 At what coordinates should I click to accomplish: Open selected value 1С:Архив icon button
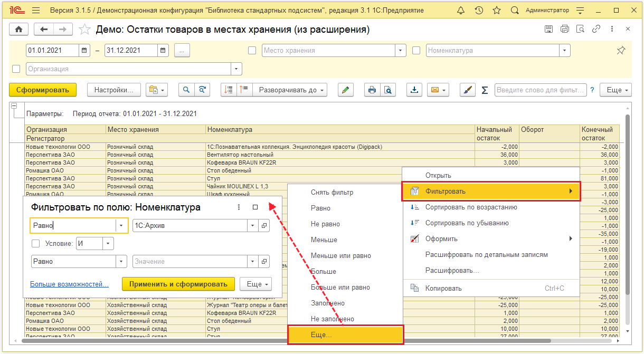click(264, 226)
